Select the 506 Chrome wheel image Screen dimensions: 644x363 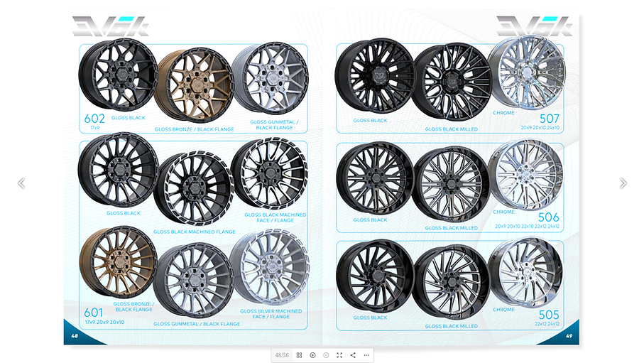click(x=526, y=174)
